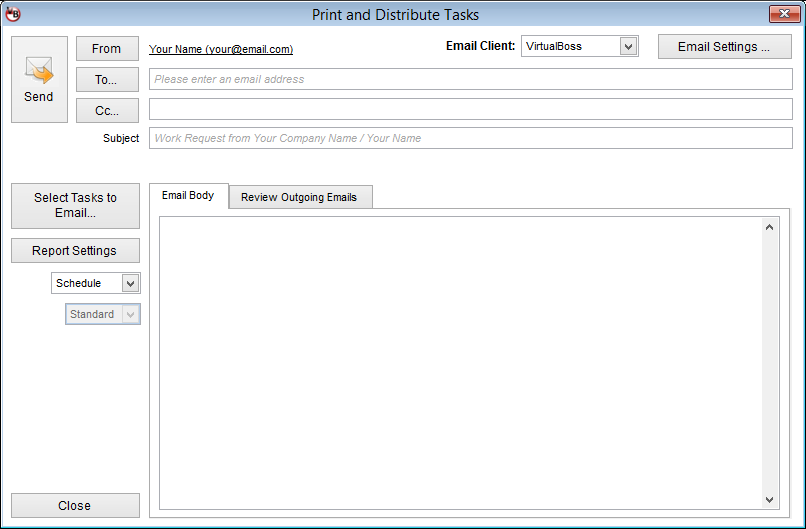Screen dimensions: 806x529
Task: Click the Cc... button
Action: tap(107, 110)
